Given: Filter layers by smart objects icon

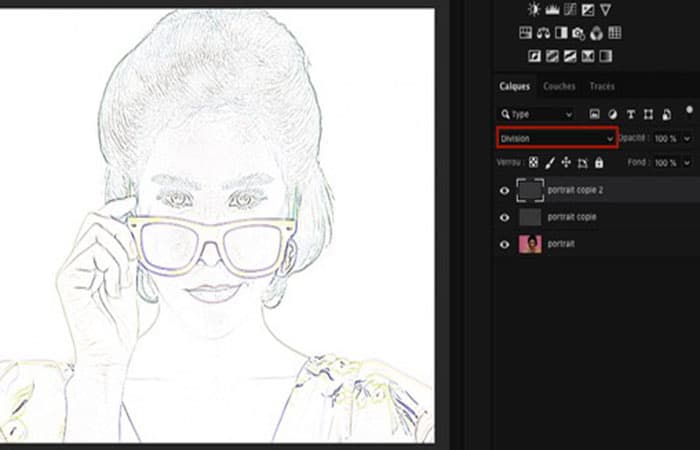Looking at the screenshot, I should [667, 115].
